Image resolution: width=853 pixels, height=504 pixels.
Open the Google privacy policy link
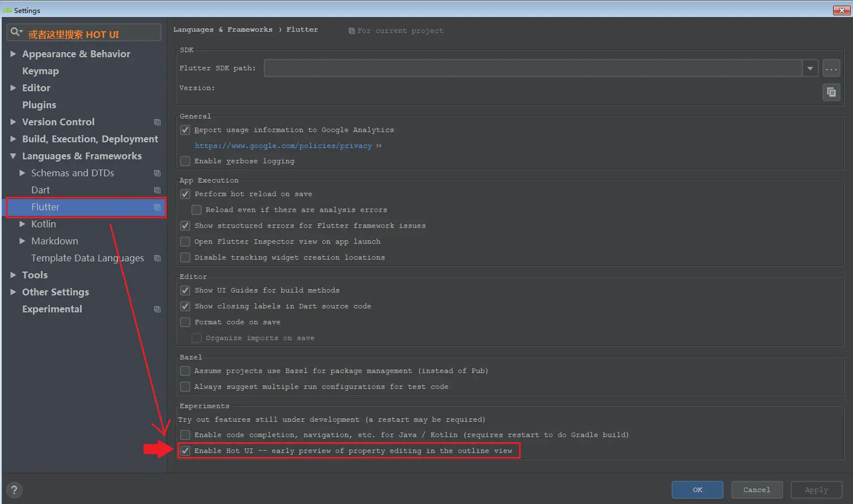(x=283, y=146)
